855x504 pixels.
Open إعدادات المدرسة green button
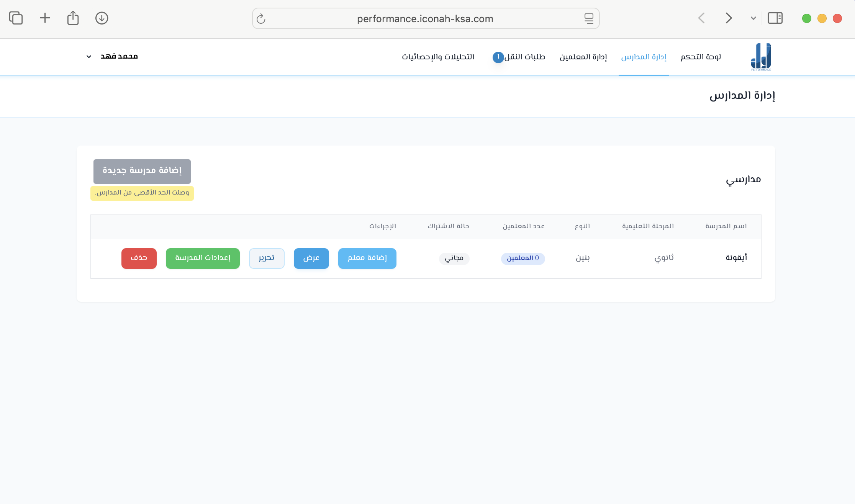203,258
